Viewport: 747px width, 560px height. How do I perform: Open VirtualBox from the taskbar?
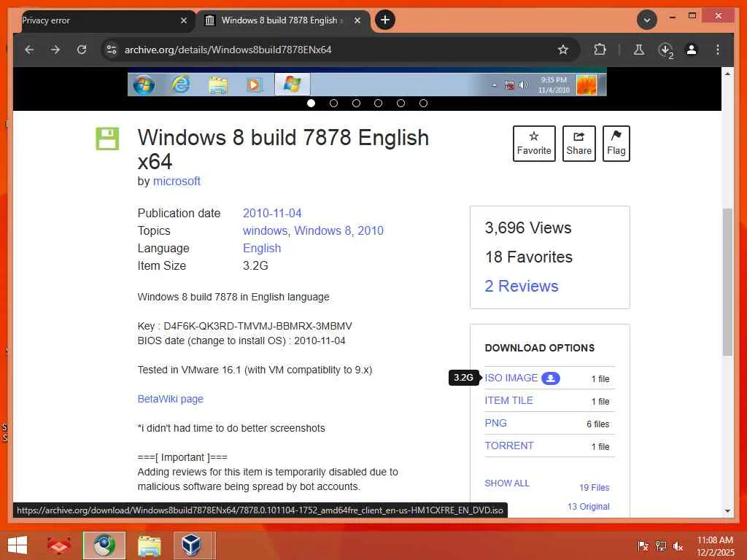coord(191,545)
